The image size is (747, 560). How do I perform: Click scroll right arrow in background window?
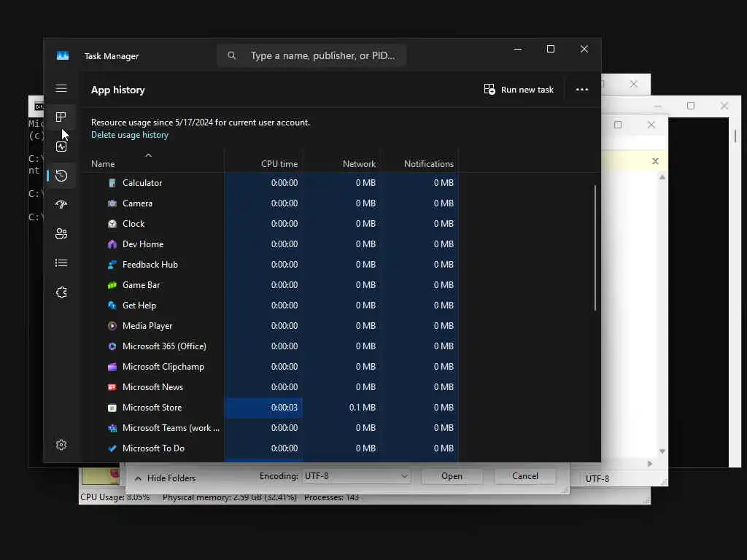coord(650,463)
